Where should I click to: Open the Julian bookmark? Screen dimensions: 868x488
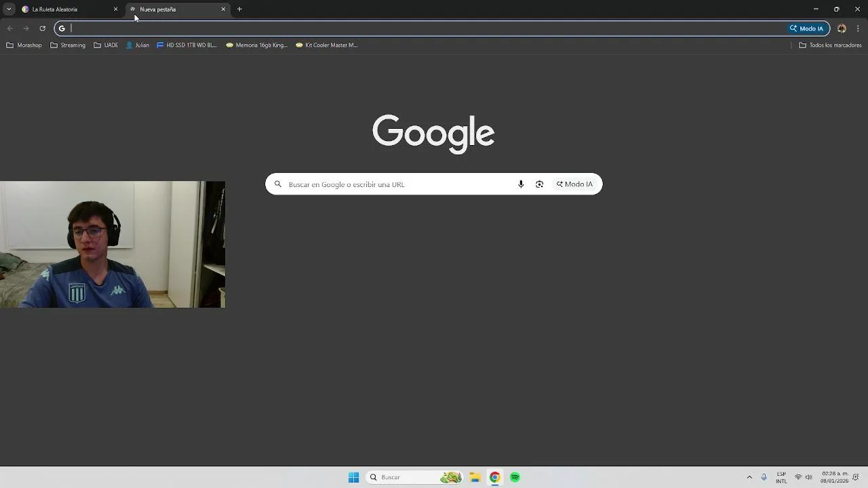click(138, 45)
